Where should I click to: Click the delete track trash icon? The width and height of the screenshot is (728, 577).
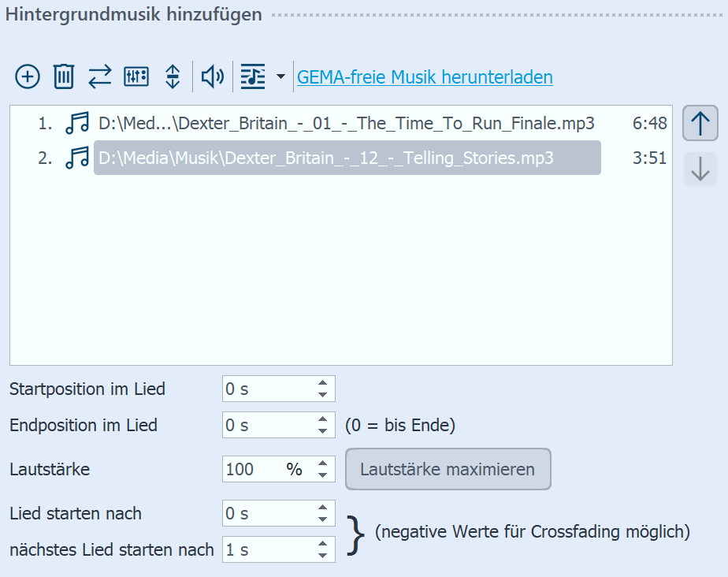[63, 76]
